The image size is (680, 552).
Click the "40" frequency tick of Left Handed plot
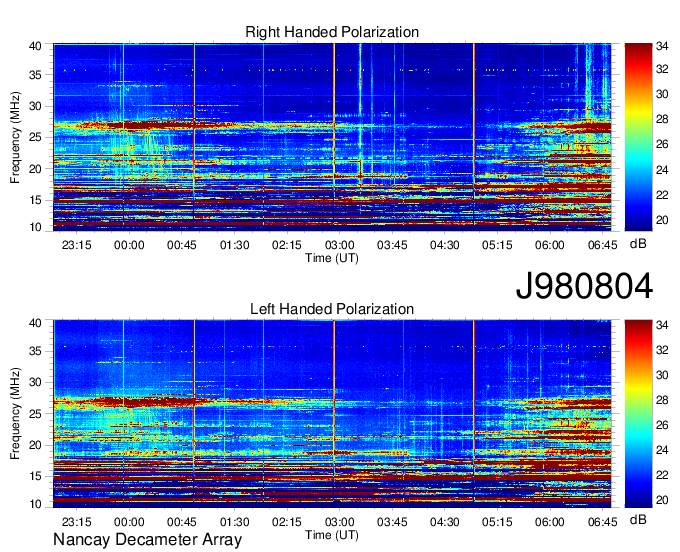(x=36, y=323)
